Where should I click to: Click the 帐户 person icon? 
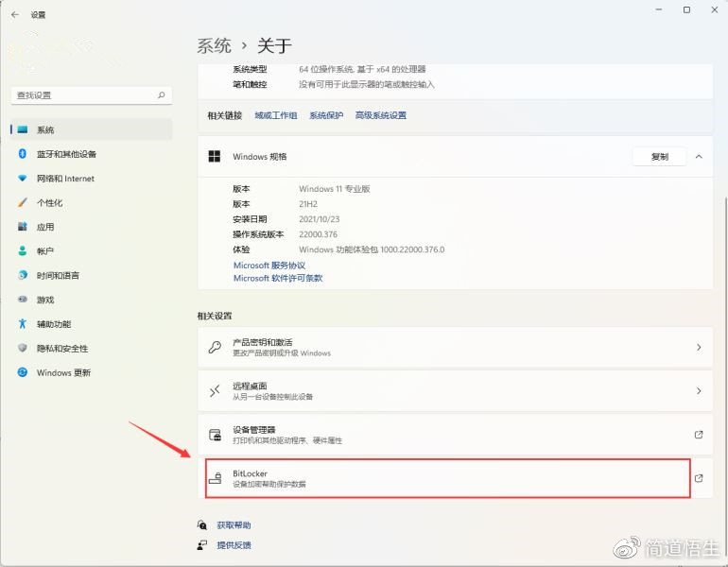[x=23, y=251]
